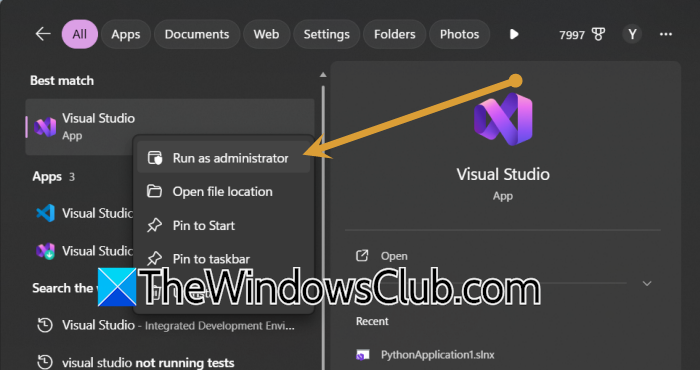Switch to the Folders filter
The width and height of the screenshot is (700, 370).
tap(395, 34)
